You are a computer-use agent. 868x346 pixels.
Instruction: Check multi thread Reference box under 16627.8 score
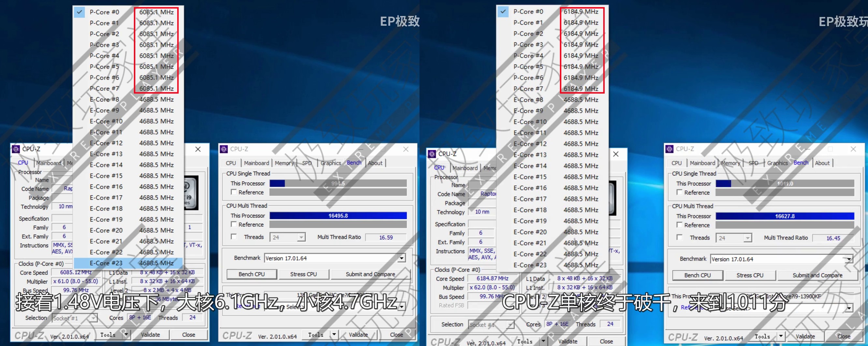(680, 225)
